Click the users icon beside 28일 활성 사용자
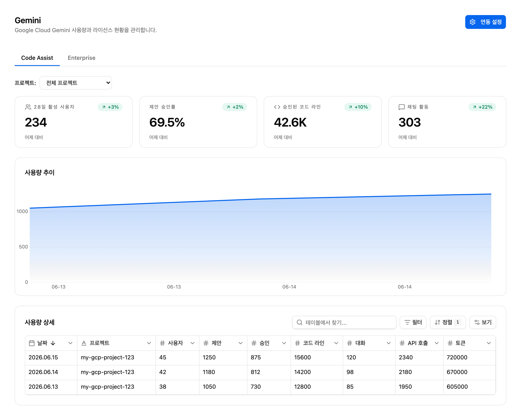521x420 pixels. click(x=28, y=107)
